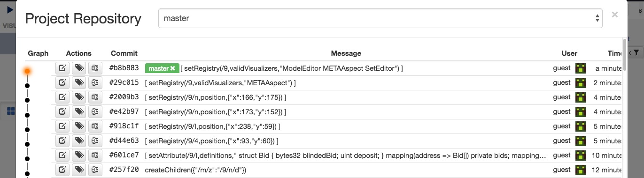Select the orange head node in the graph
Viewport: 644px width, 178px height.
(x=27, y=71)
